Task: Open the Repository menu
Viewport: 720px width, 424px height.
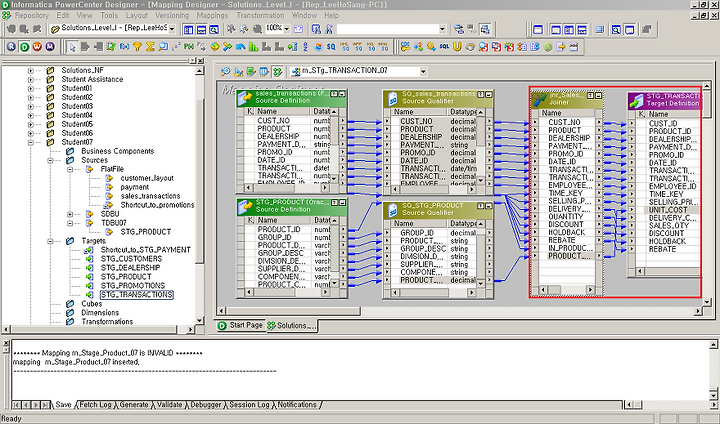Action: (32, 15)
